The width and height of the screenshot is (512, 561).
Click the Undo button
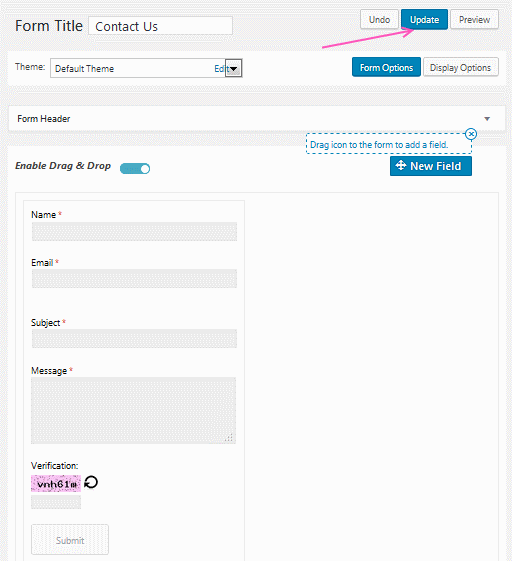379,19
